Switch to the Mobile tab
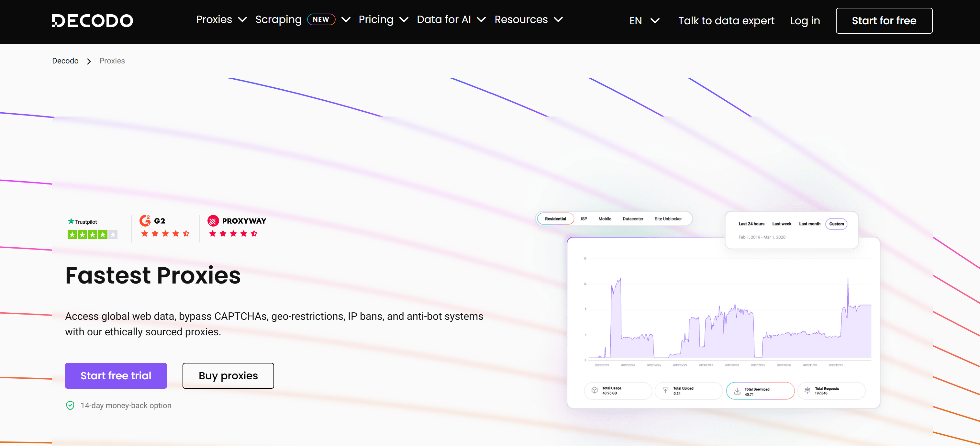This screenshot has height=446, width=980. 605,219
